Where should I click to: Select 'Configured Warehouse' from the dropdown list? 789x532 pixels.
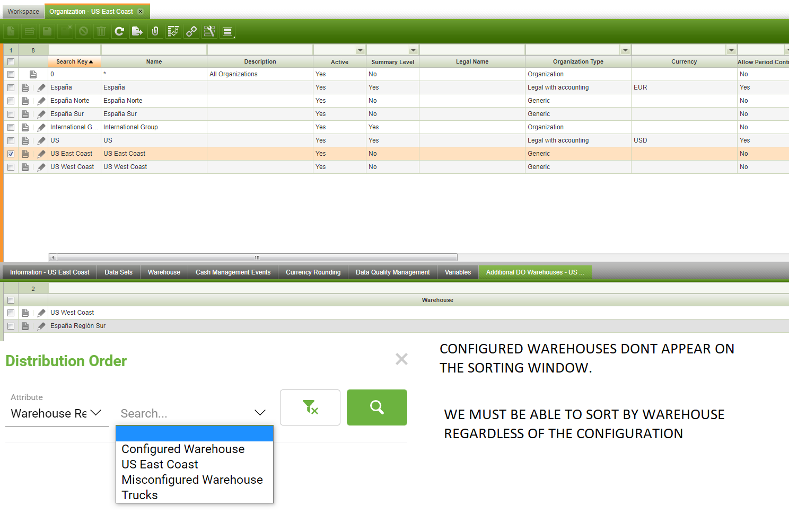195,449
